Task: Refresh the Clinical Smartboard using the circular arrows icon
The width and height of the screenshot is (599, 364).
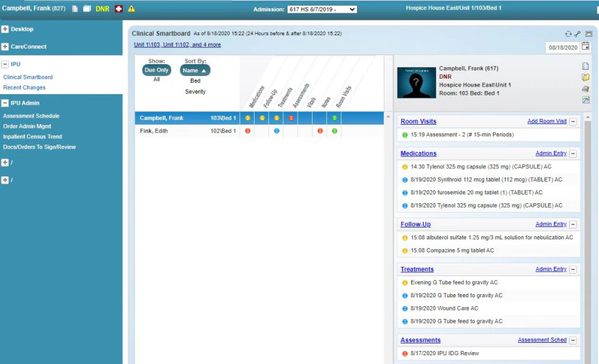Action: (x=568, y=33)
